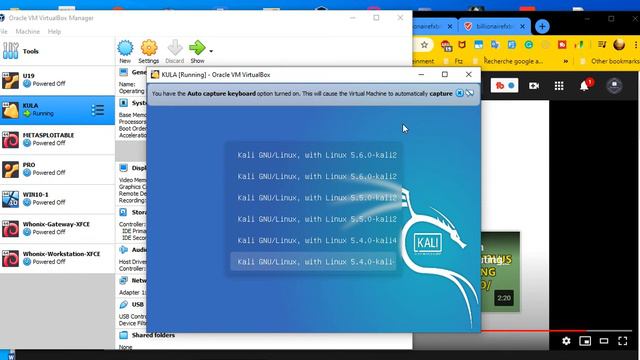Viewport: 640px width, 360px height.
Task: Select the PRO virtual machine
Action: pyautogui.click(x=57, y=169)
